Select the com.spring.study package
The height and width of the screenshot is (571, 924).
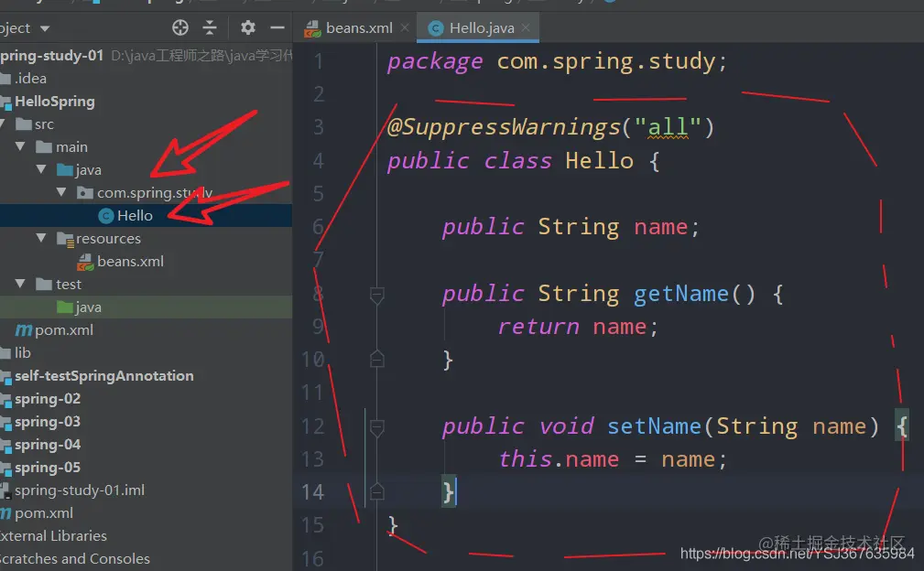[155, 192]
